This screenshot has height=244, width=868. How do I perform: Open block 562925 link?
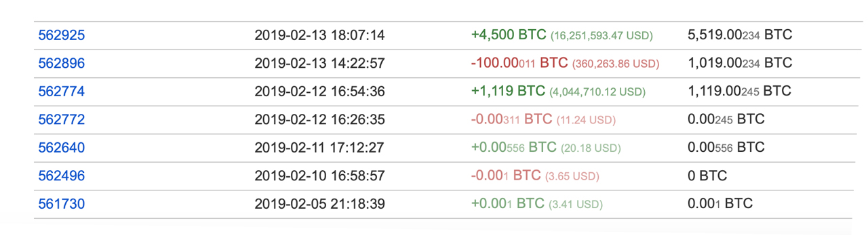[61, 35]
